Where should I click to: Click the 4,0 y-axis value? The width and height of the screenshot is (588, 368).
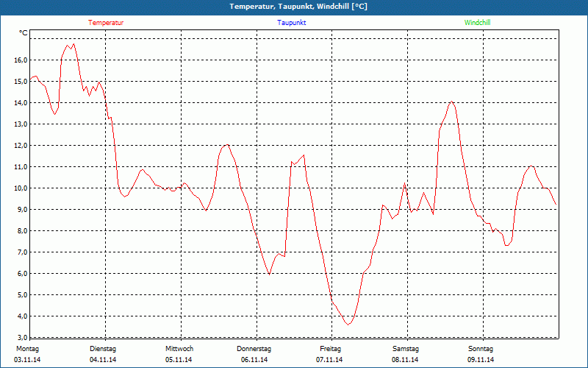point(24,316)
